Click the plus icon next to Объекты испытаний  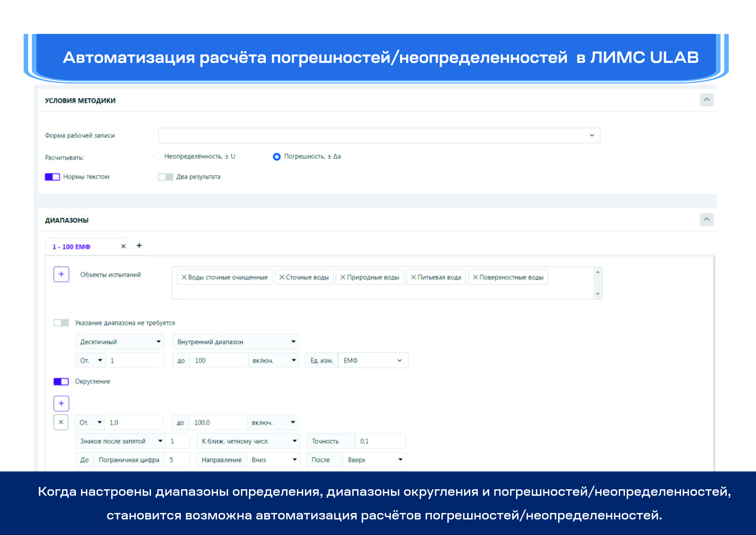[x=61, y=274]
